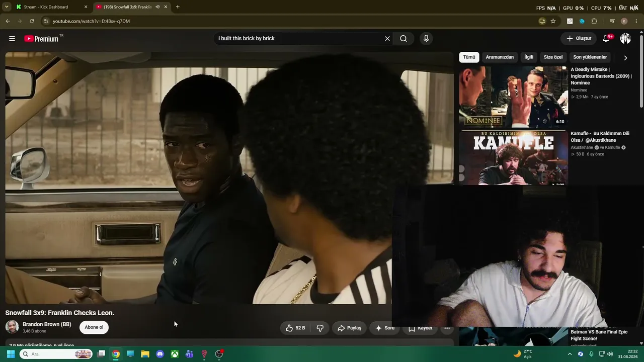Open OBS Studio from the taskbar
The height and width of the screenshot is (362, 644).
219,354
